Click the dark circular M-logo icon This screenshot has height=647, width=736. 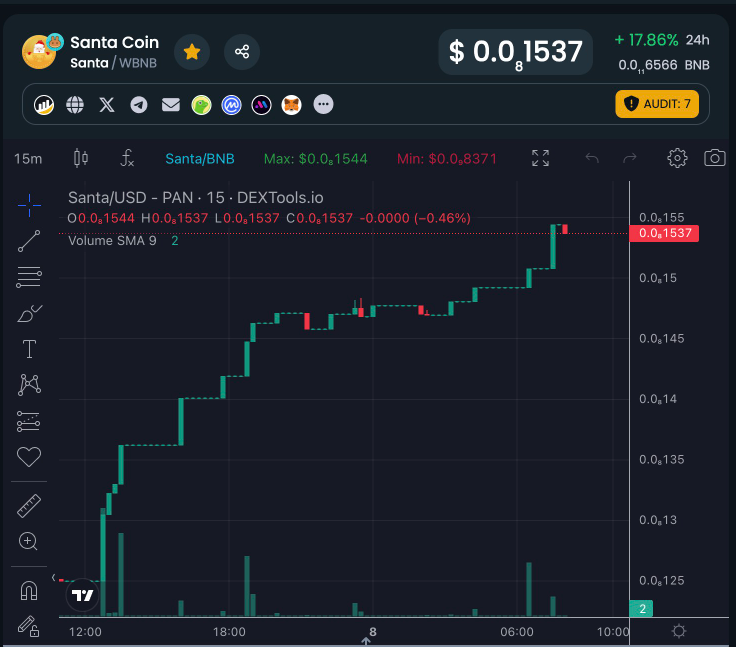point(261,104)
